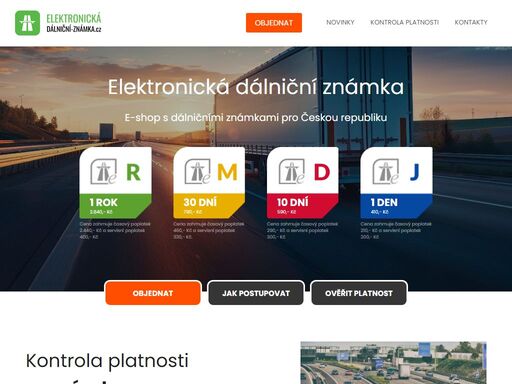
Task: Click the Kontrola platnosti heading
Action: click(x=107, y=361)
